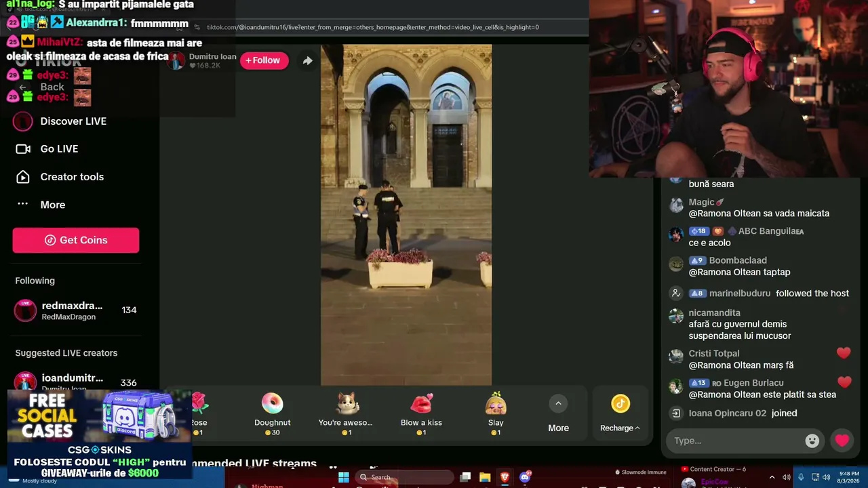This screenshot has width=868, height=488.
Task: Click the heart on Eugen Burlacu's message
Action: tap(844, 382)
